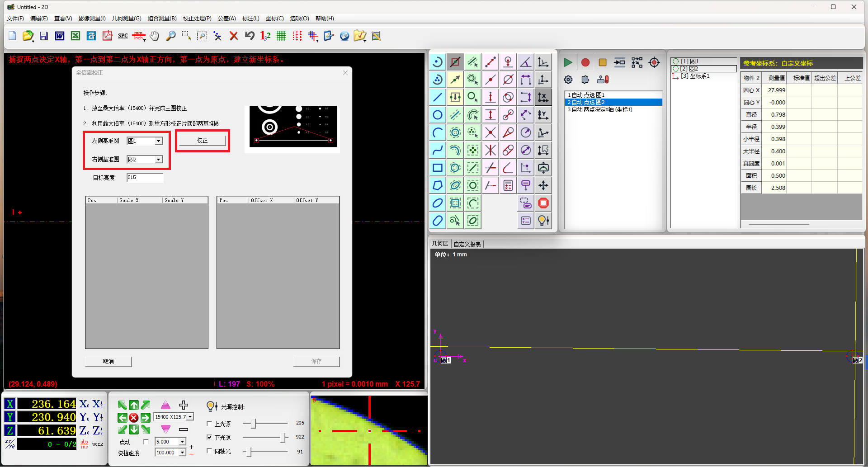Viewport: 868px width, 467px height.
Task: Export results to Excel icon
Action: [75, 36]
